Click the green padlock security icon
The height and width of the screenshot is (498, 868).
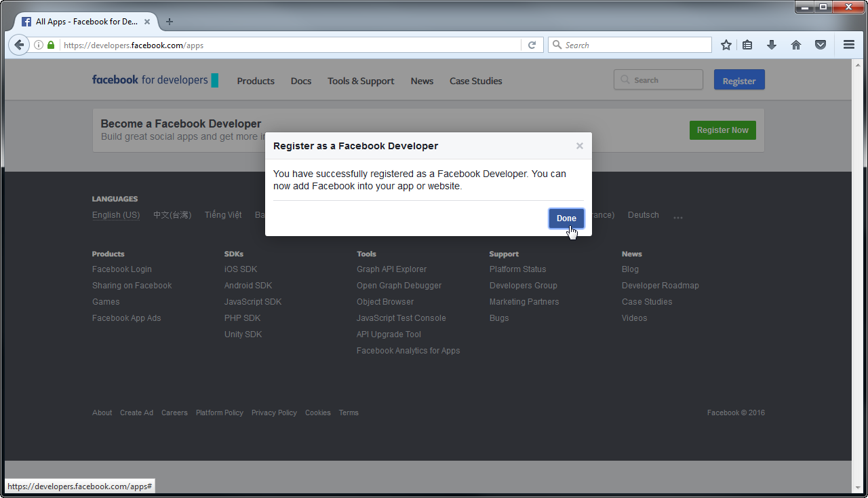pos(50,45)
